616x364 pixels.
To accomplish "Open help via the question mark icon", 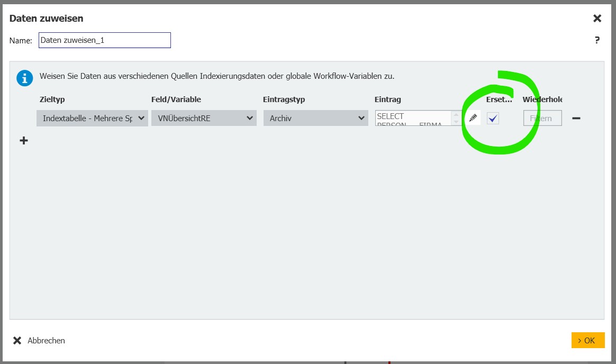I will pyautogui.click(x=597, y=40).
